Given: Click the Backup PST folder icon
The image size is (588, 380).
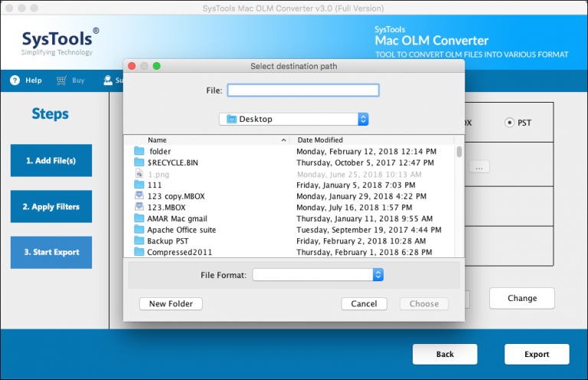Looking at the screenshot, I should point(139,241).
